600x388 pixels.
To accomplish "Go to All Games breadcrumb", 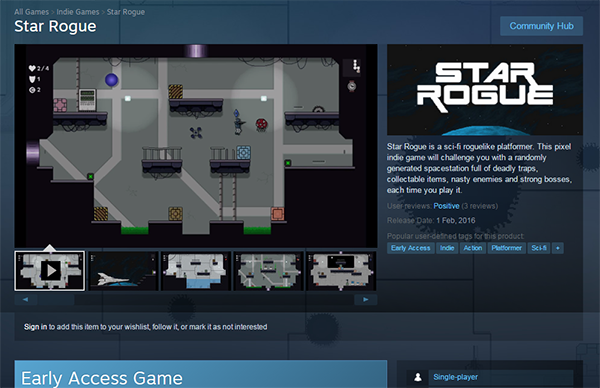I will point(31,12).
